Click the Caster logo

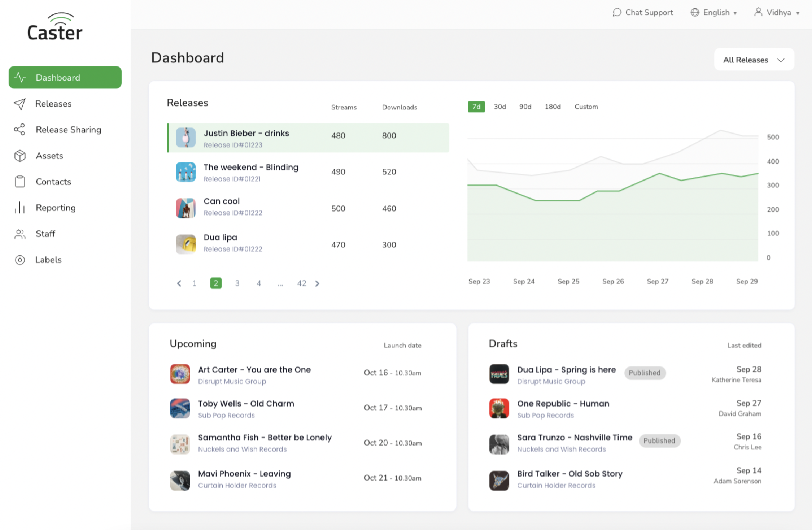(55, 26)
